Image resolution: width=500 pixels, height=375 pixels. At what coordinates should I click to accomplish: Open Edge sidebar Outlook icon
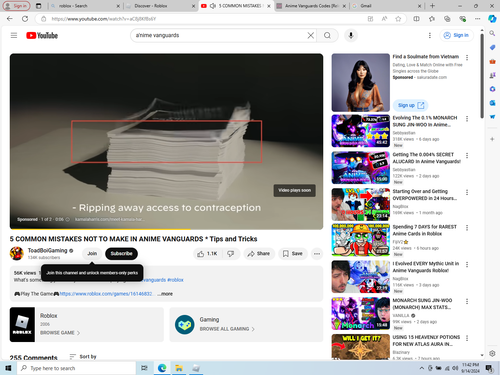click(492, 103)
